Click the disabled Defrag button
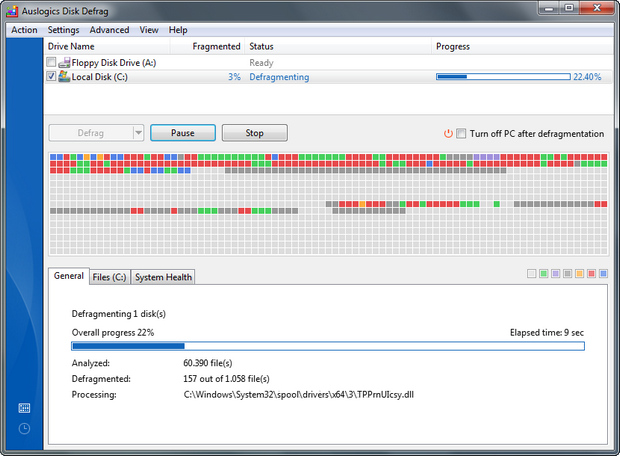 click(x=91, y=133)
